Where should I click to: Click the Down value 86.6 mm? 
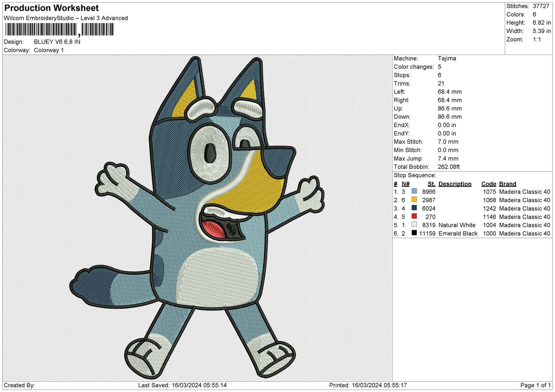point(450,116)
